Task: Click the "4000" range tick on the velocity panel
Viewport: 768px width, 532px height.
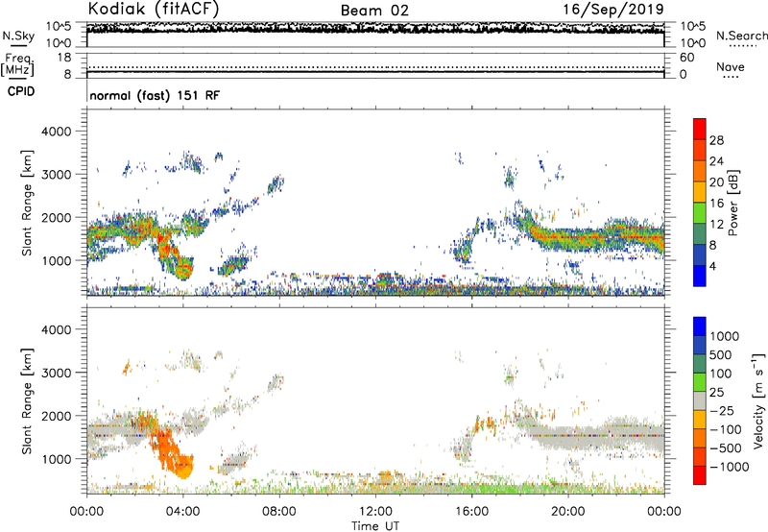Action: click(56, 329)
